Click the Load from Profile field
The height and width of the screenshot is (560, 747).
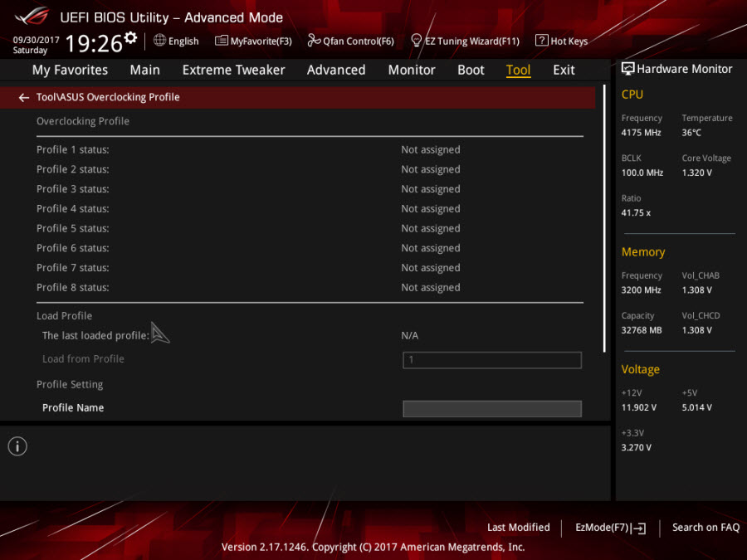pyautogui.click(x=492, y=360)
